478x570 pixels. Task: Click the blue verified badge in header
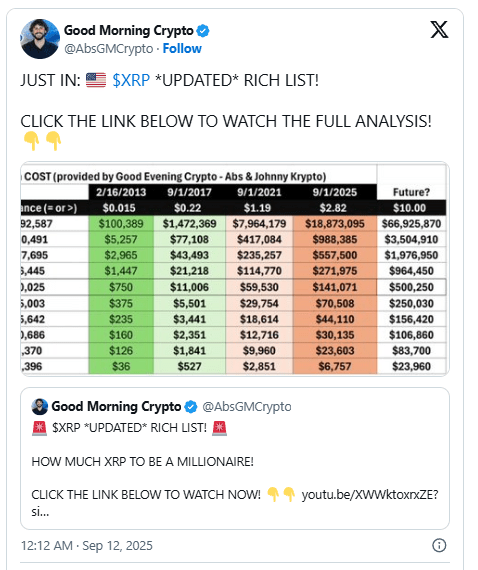203,31
